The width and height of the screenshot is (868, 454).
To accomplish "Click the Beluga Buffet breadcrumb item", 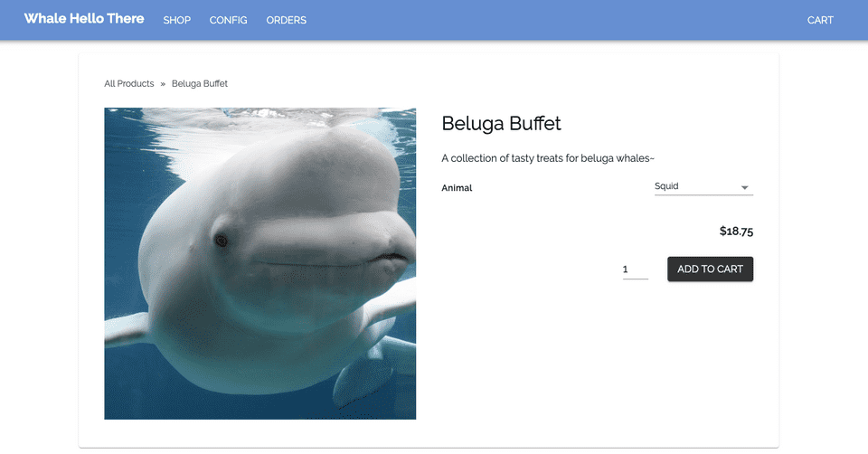I will (199, 83).
